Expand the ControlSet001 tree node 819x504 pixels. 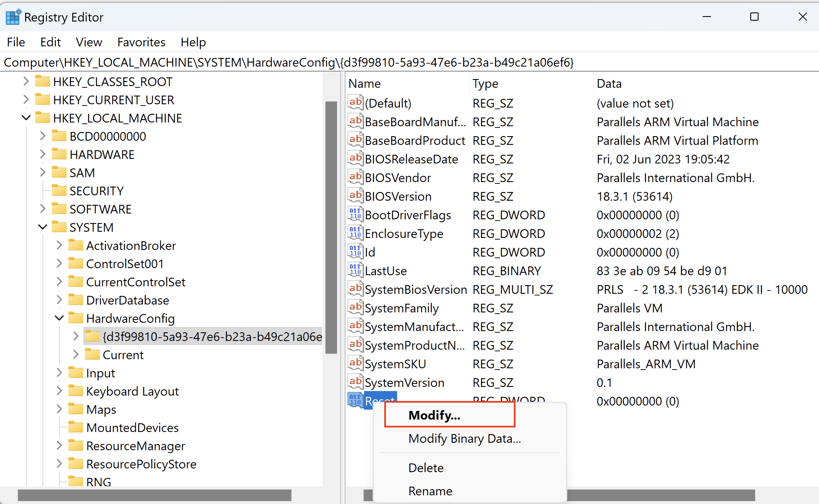point(59,263)
